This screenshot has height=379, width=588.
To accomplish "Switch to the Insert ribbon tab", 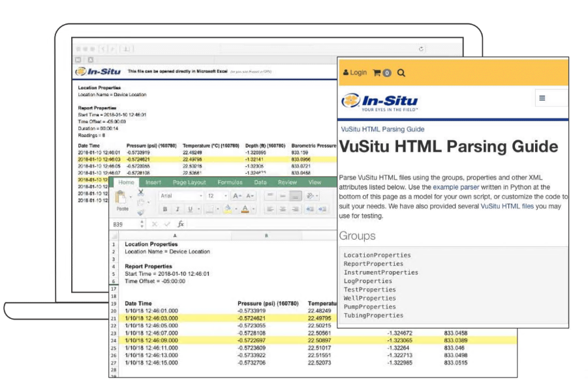I will click(153, 182).
